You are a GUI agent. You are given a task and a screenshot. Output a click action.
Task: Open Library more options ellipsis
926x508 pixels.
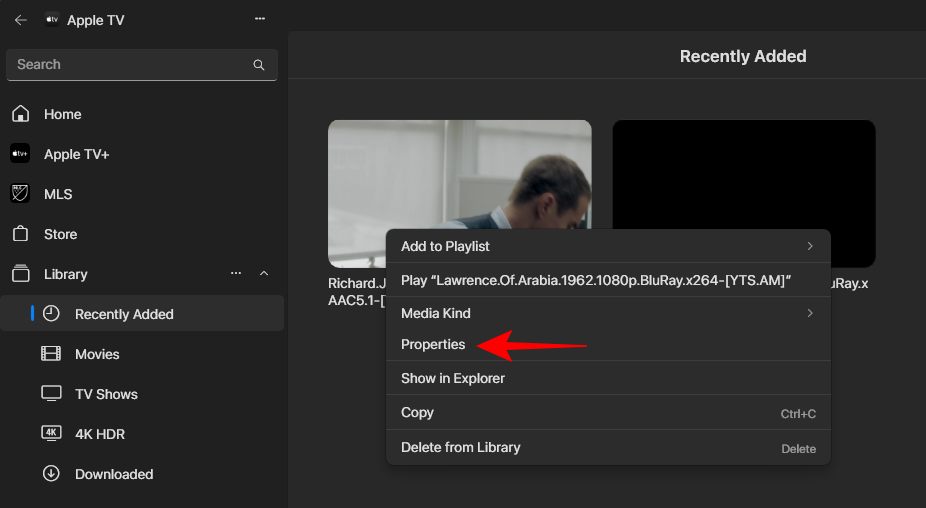[236, 274]
